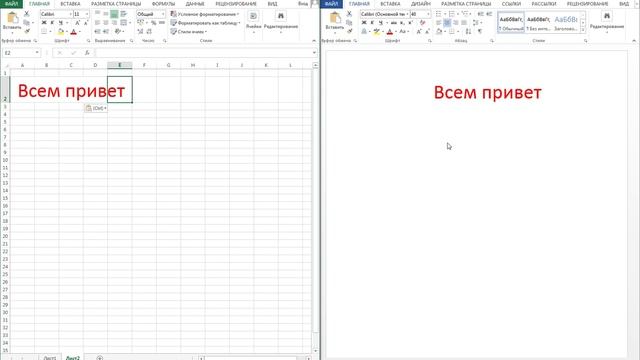Apply the Word text highlight color
The width and height of the screenshot is (640, 360).
[376, 31]
